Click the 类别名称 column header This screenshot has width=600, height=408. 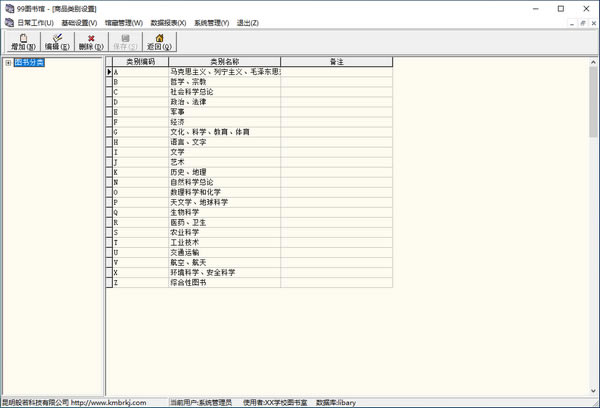224,62
